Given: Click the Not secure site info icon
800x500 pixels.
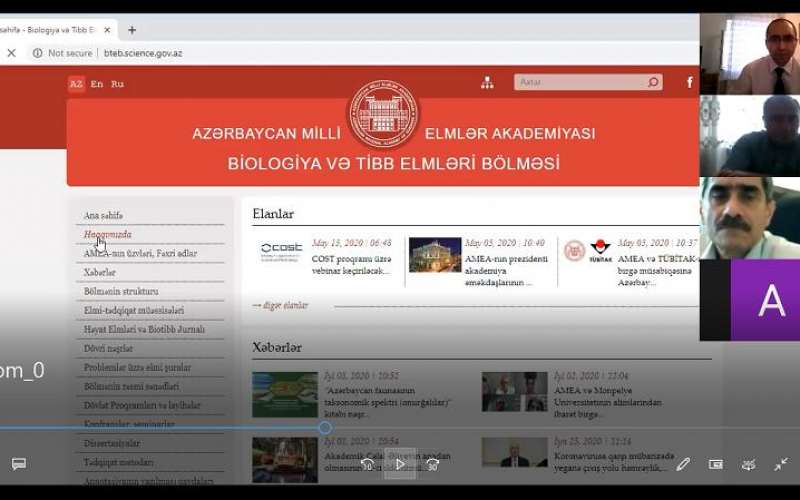Looking at the screenshot, I should point(37,53).
